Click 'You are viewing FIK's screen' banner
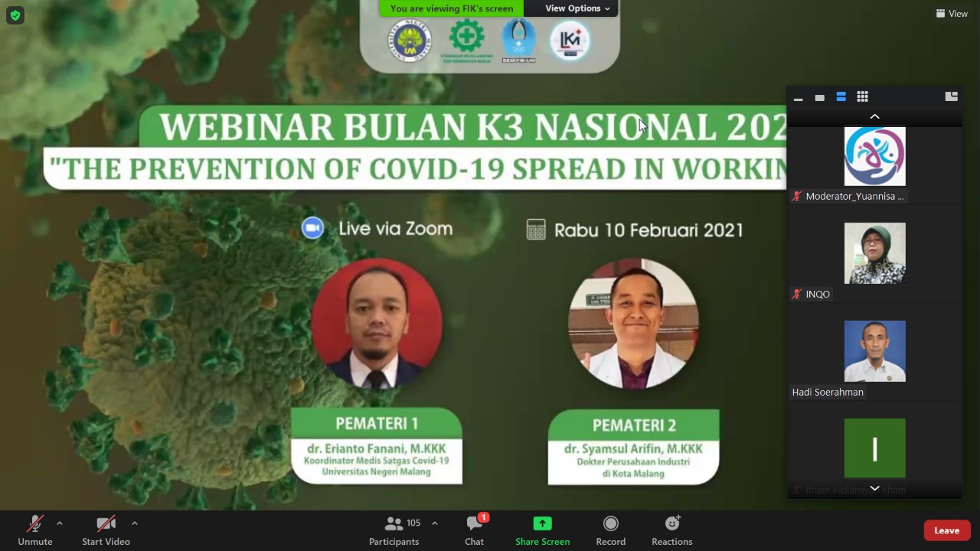This screenshot has width=980, height=551. (x=452, y=8)
